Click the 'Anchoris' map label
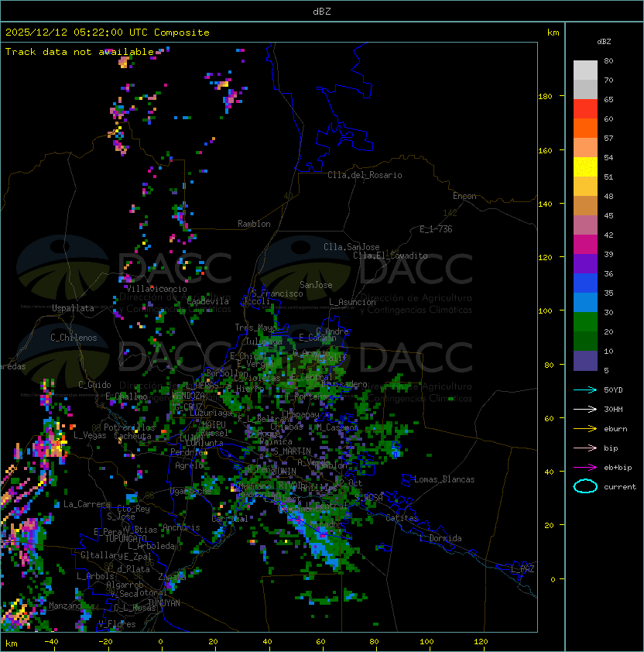This screenshot has width=644, height=652. [x=181, y=527]
